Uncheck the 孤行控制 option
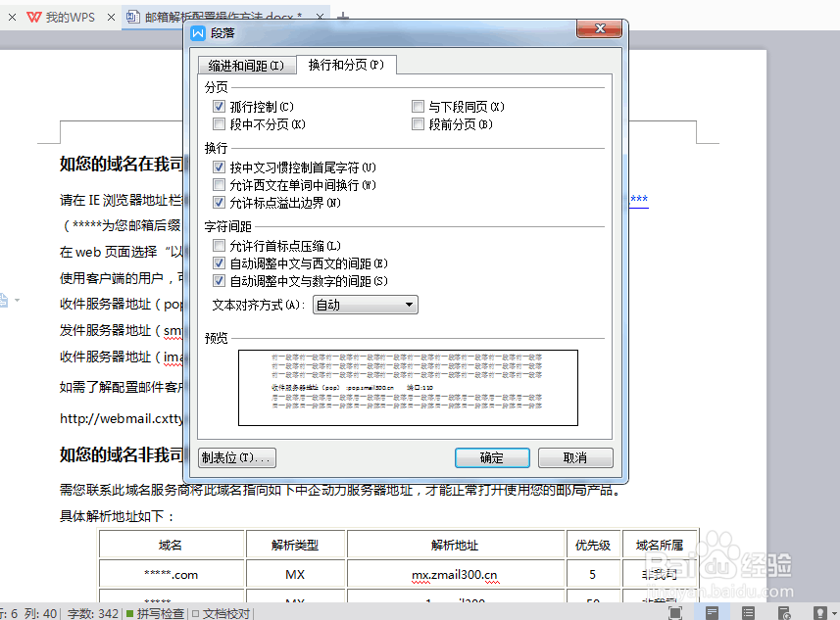Screen dimensions: 840x620 pos(218,106)
